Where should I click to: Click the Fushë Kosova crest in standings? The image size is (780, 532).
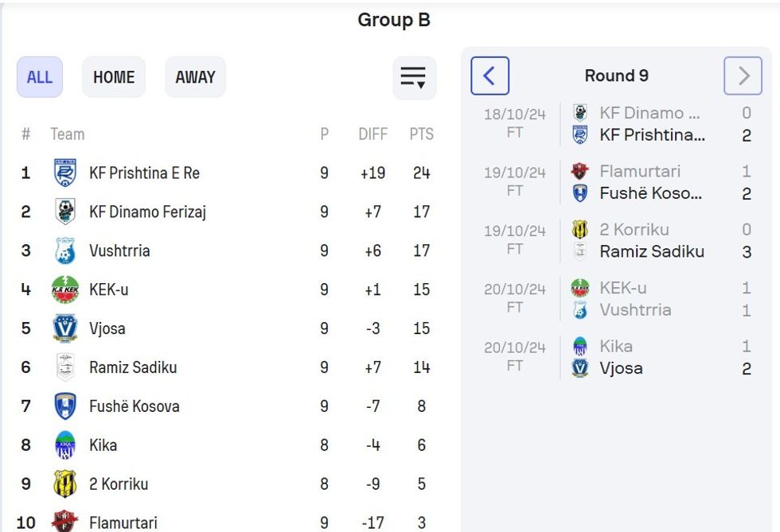[65, 406]
